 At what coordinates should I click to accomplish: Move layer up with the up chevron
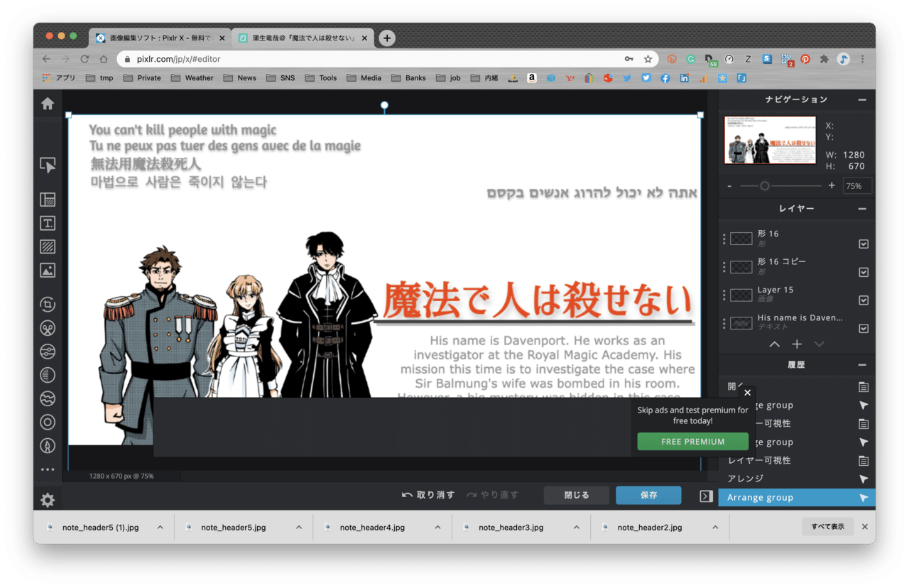774,344
